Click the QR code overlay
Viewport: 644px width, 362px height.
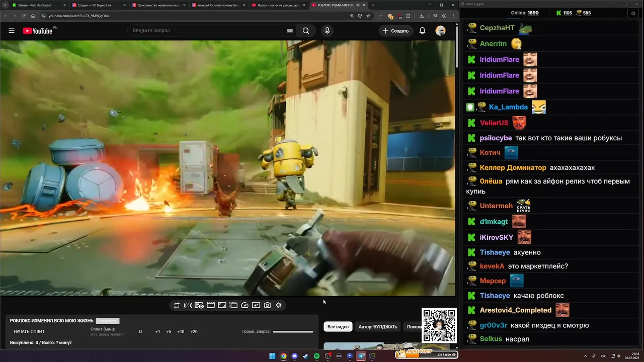point(439,325)
